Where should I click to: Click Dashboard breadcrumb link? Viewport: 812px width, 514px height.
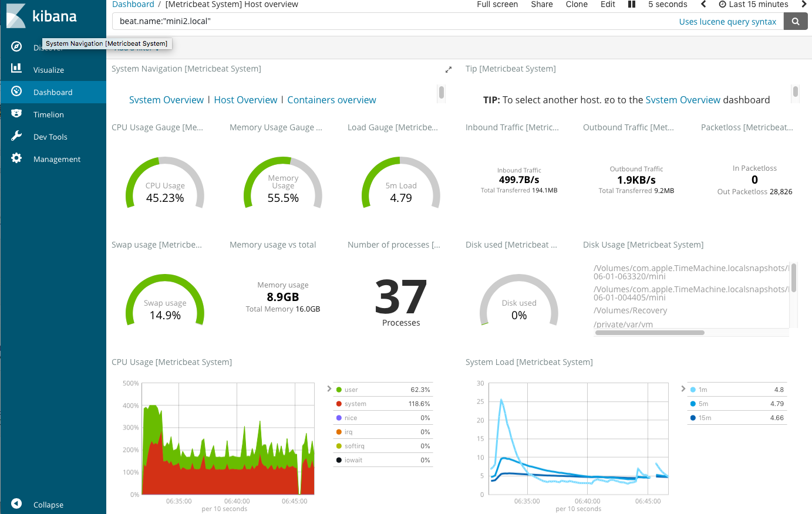pyautogui.click(x=133, y=4)
